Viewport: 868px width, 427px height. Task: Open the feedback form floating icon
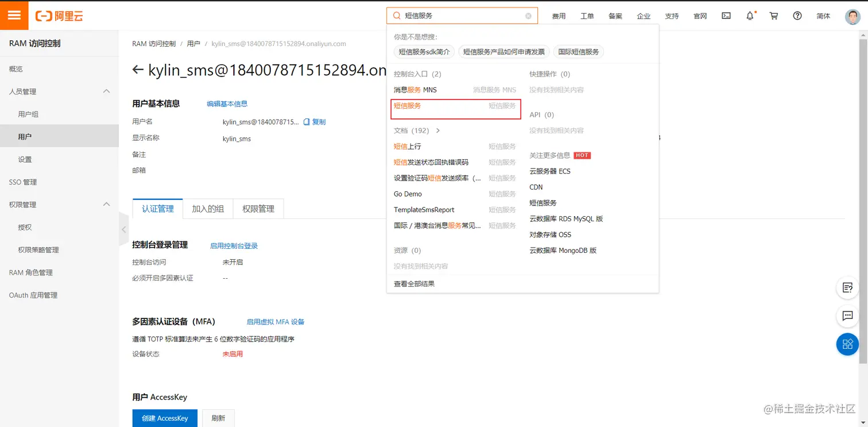coord(847,288)
